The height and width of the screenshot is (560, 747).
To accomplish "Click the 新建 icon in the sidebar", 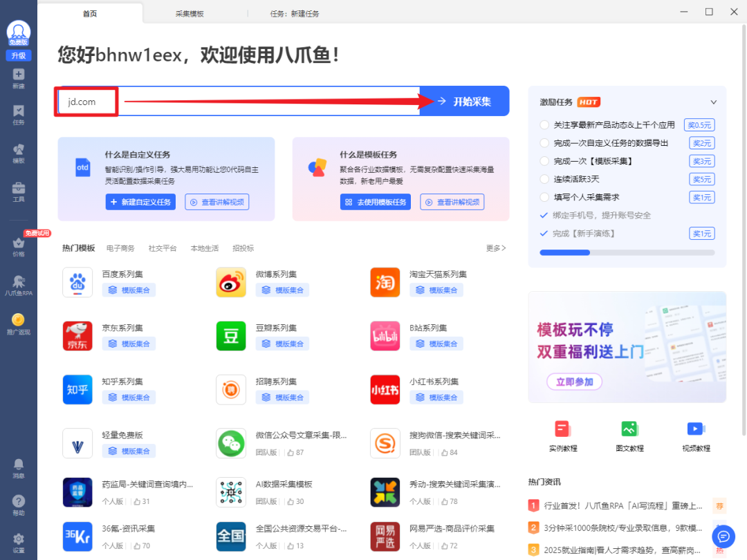I will [x=19, y=75].
